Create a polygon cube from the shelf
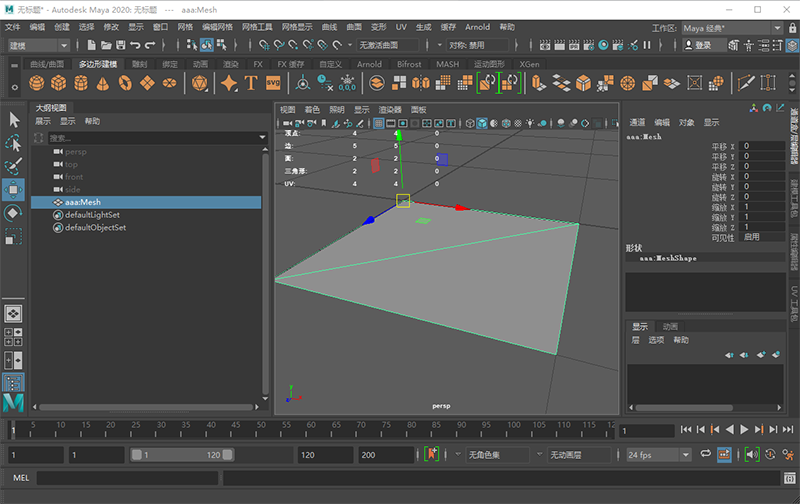Image resolution: width=800 pixels, height=504 pixels. (x=59, y=84)
